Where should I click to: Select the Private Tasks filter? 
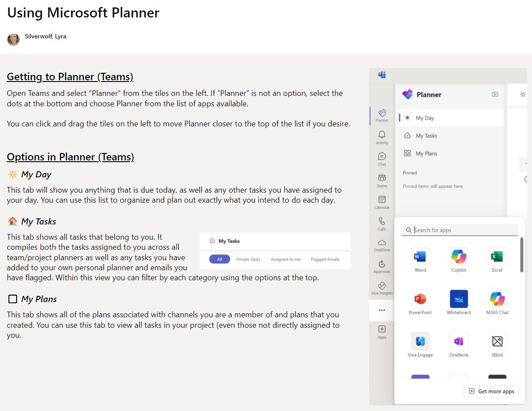pos(248,259)
